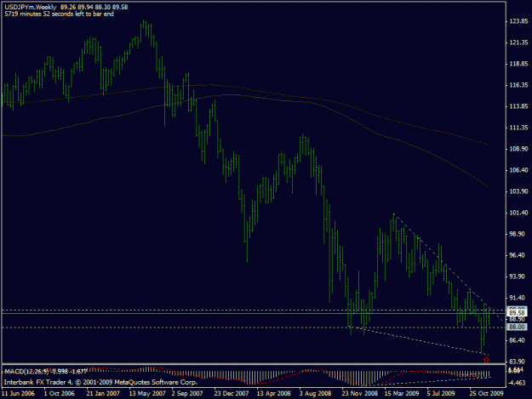The image size is (532, 399).
Task: Click the 106.40 price axis label
Action: point(518,170)
